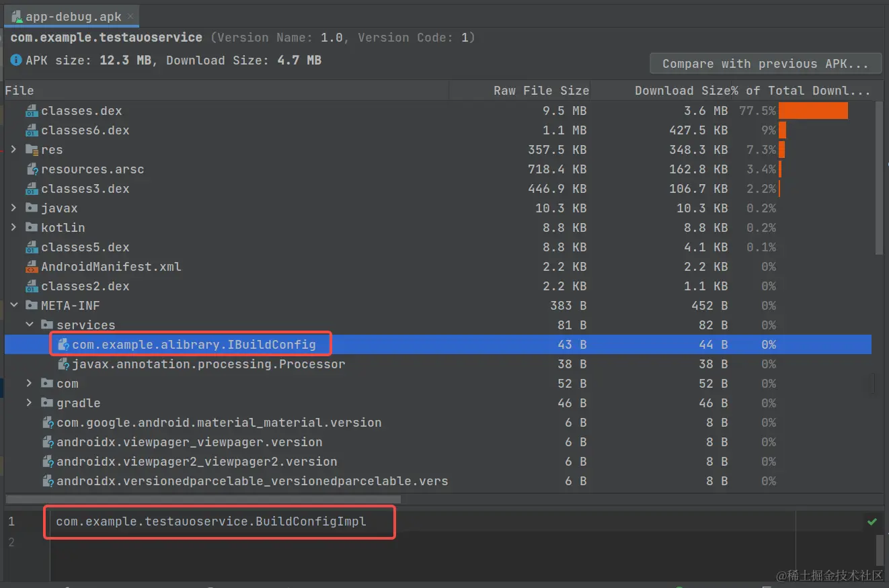The image size is (889, 588).
Task: Select the androidx.viewpager2_viewpager2.version entry
Action: click(x=196, y=461)
